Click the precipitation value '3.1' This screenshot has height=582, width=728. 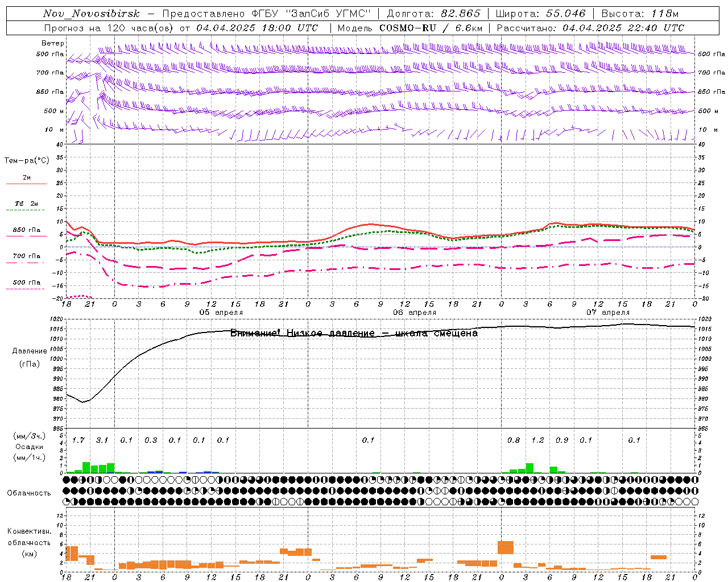(102, 440)
